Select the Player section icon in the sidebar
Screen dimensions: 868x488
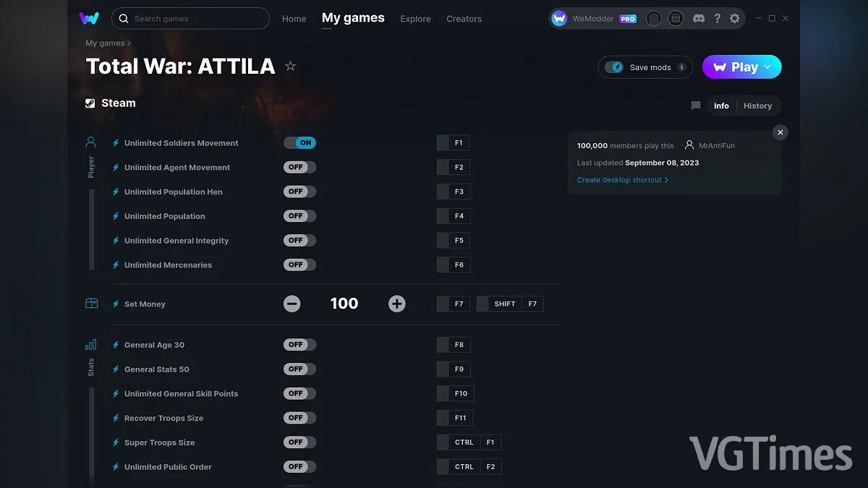[x=90, y=142]
